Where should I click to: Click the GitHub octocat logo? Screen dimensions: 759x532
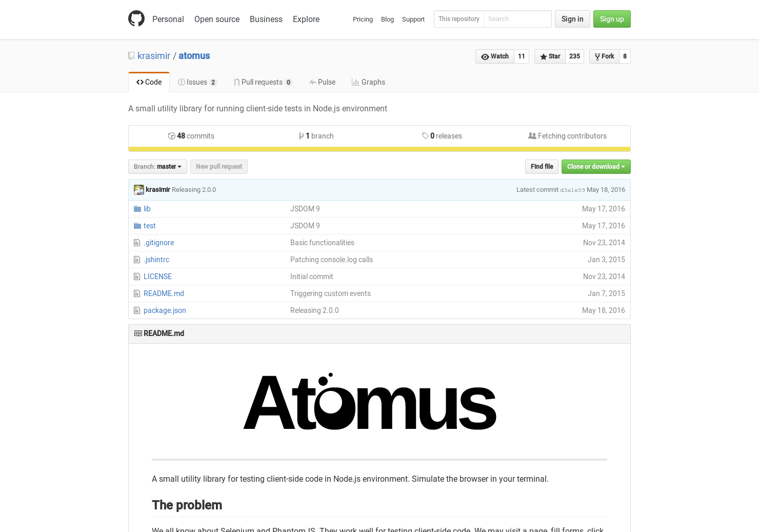[x=136, y=18]
